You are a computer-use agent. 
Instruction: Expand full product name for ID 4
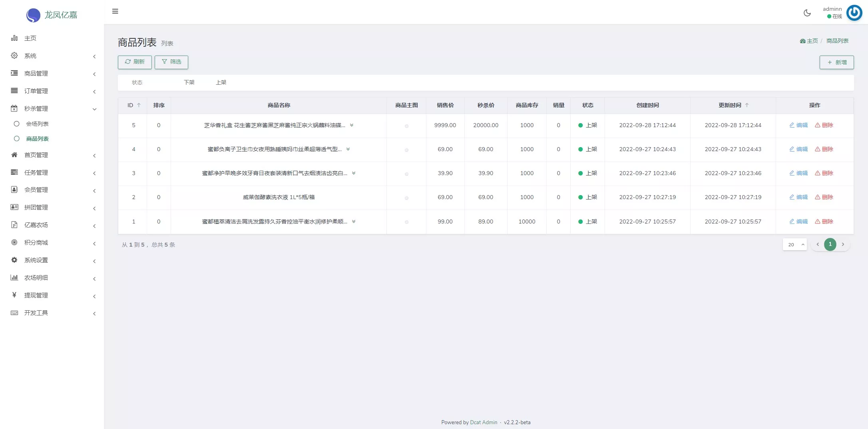click(x=348, y=149)
